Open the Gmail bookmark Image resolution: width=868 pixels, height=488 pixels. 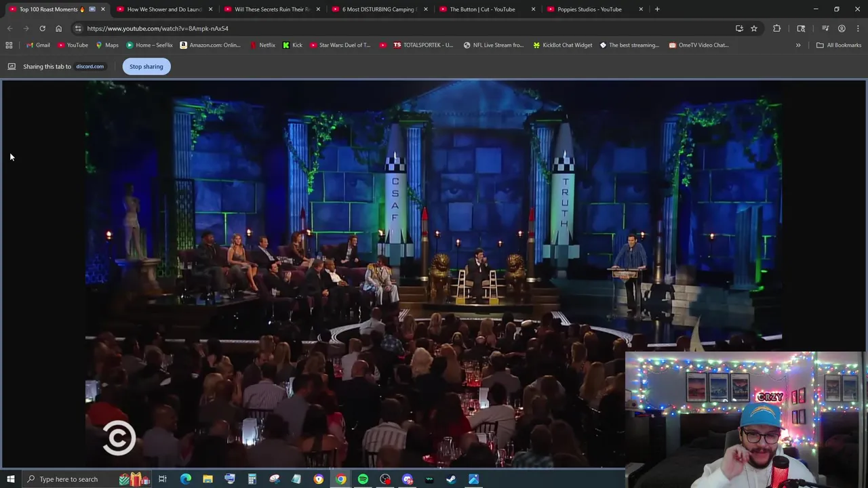coord(38,45)
